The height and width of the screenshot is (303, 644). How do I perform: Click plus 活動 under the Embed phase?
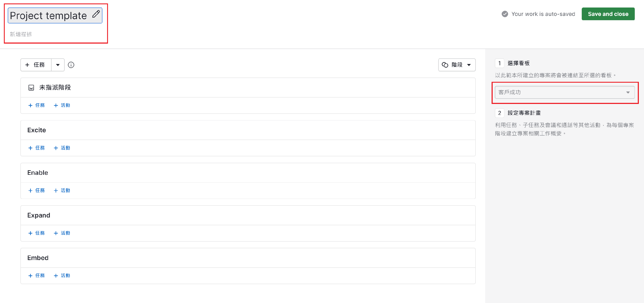tap(62, 276)
